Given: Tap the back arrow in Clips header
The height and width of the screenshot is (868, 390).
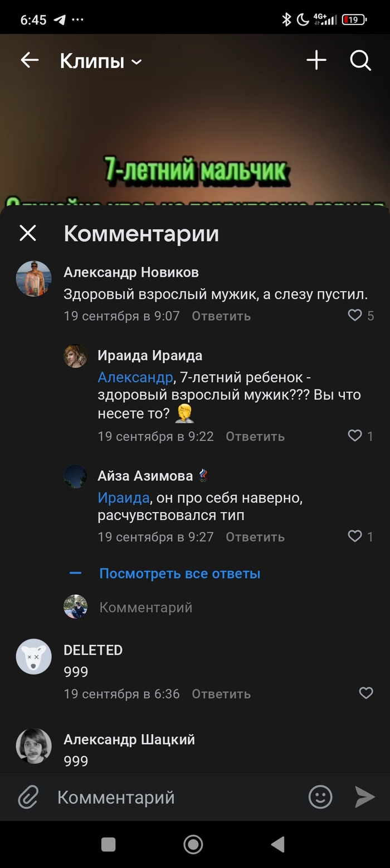Looking at the screenshot, I should [30, 60].
